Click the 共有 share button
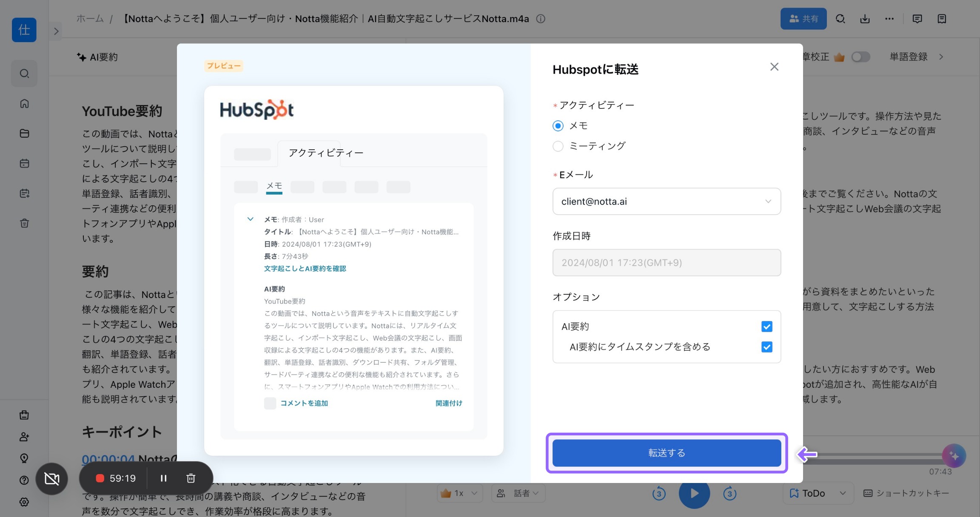980x517 pixels. pos(803,19)
